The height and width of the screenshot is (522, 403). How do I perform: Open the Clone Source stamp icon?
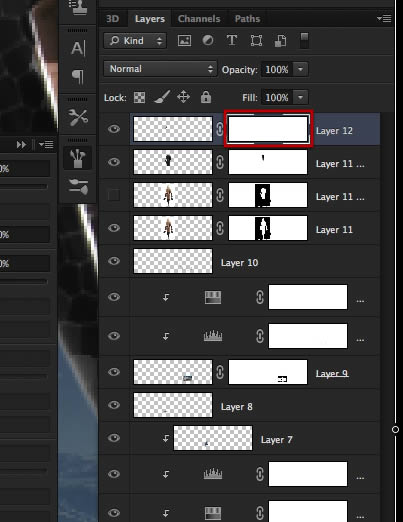pyautogui.click(x=78, y=7)
